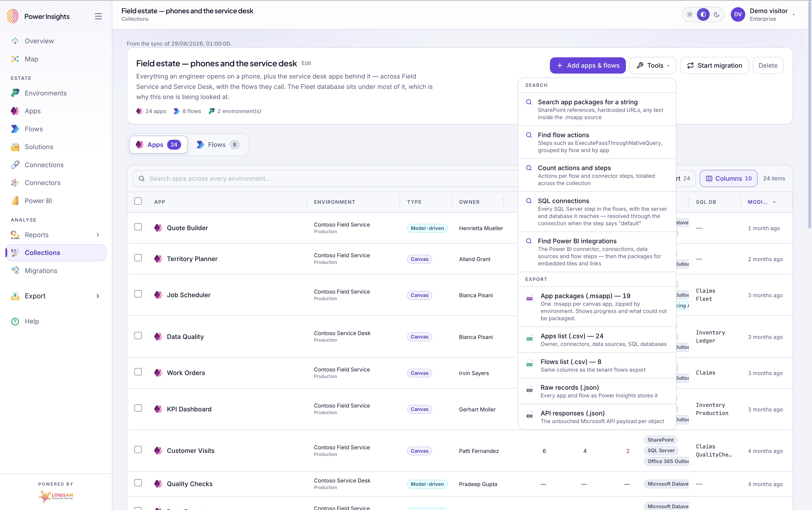The height and width of the screenshot is (510, 812).
Task: Open Solutions in the sidebar
Action: click(56, 147)
